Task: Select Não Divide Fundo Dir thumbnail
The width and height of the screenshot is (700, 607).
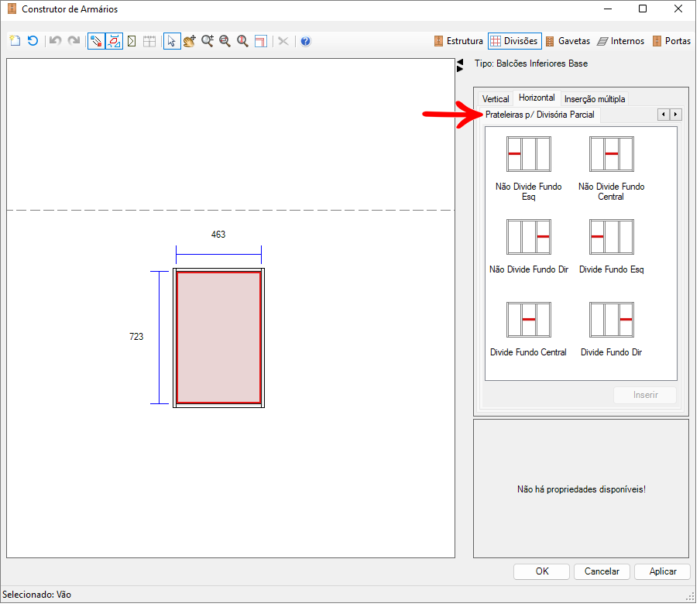Action: click(x=529, y=246)
